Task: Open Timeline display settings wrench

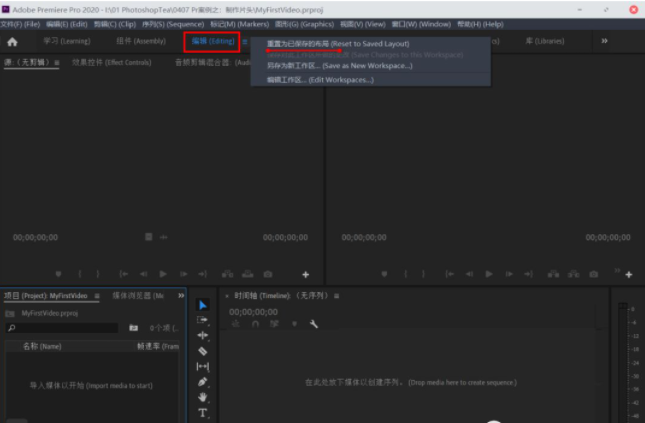Action: coord(314,324)
